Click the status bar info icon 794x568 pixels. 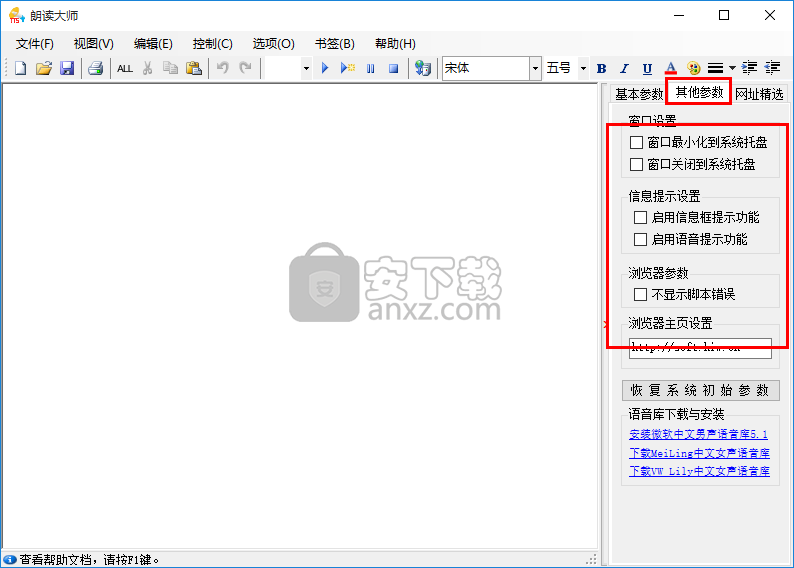coord(10,559)
